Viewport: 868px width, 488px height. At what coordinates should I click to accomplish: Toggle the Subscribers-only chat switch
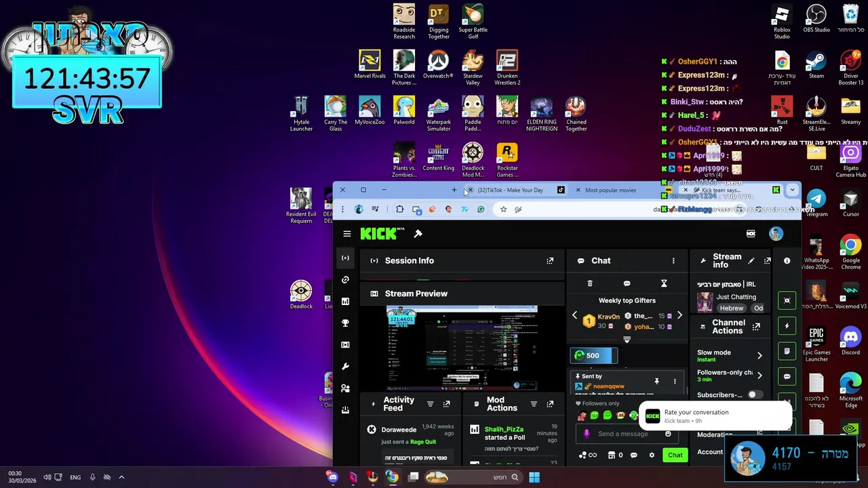[x=755, y=394]
